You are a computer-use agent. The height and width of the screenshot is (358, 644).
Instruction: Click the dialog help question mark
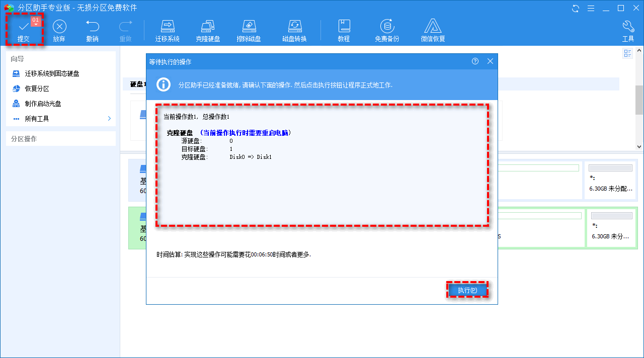point(475,61)
